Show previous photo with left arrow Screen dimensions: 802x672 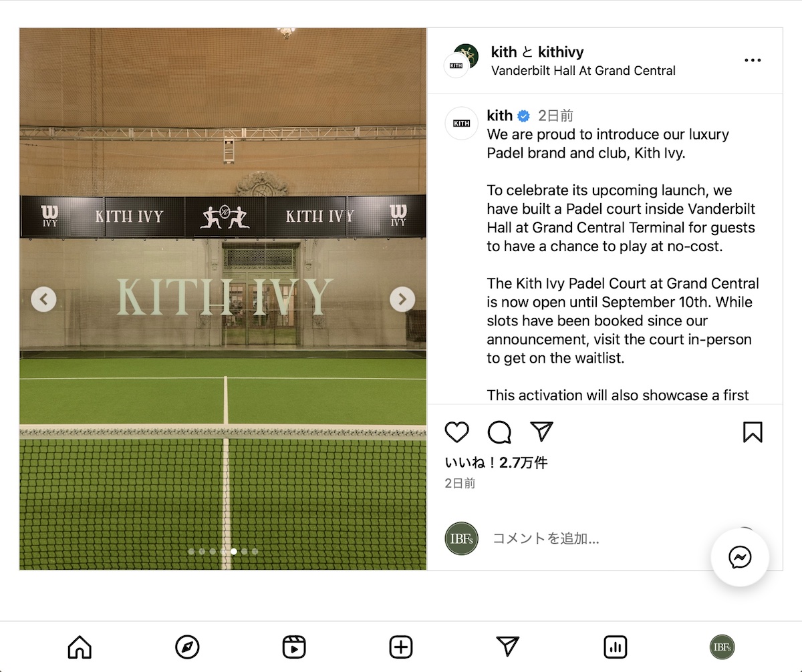tap(43, 299)
